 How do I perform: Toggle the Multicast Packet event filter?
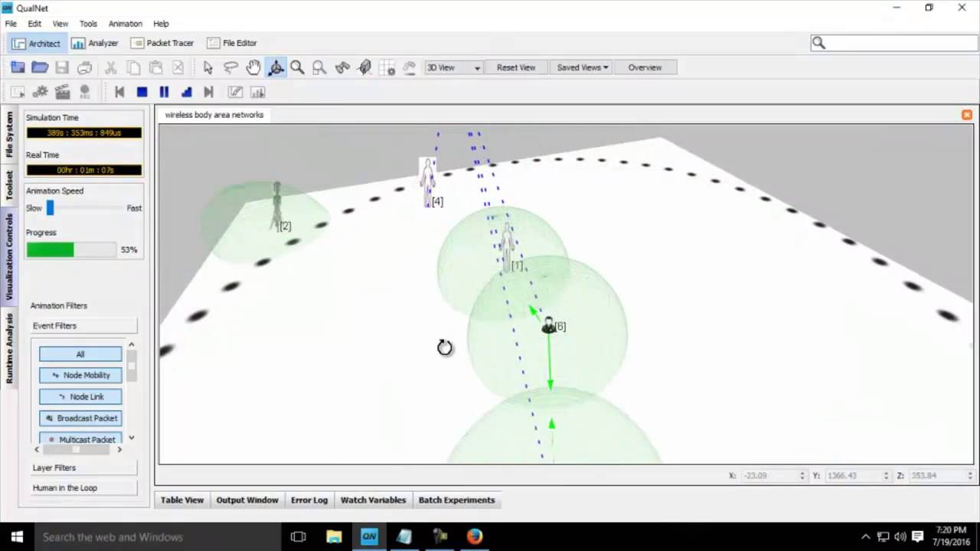(x=80, y=439)
